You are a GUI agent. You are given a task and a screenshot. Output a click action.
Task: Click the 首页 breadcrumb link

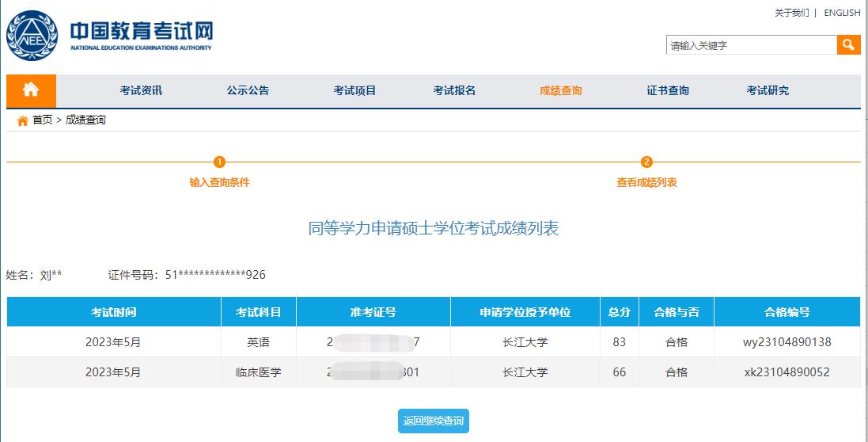42,120
